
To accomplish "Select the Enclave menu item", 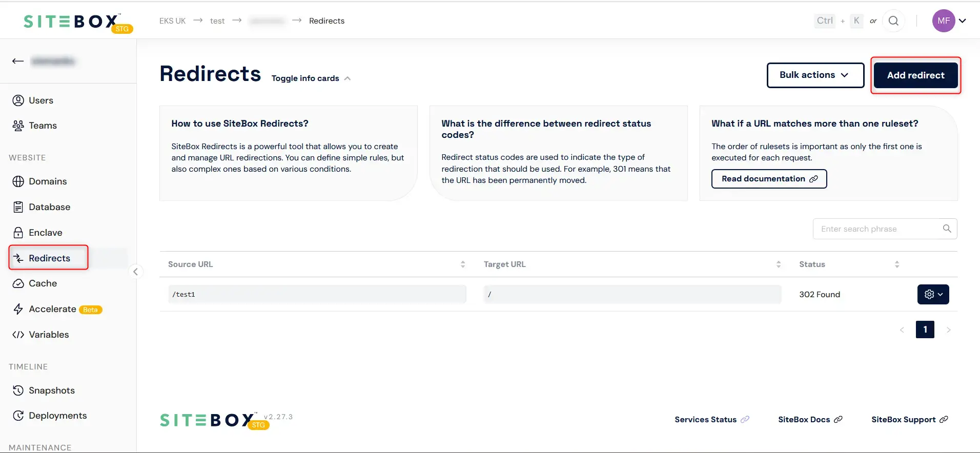I will pos(46,233).
